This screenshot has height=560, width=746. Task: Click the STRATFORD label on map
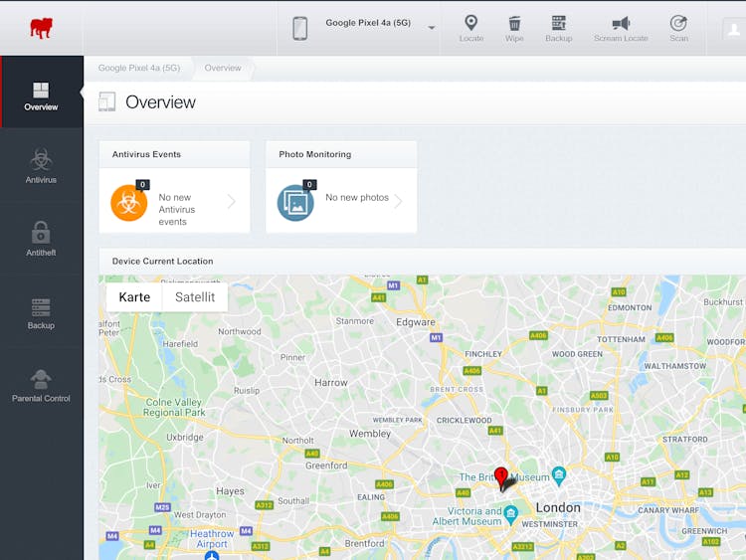[x=684, y=440]
